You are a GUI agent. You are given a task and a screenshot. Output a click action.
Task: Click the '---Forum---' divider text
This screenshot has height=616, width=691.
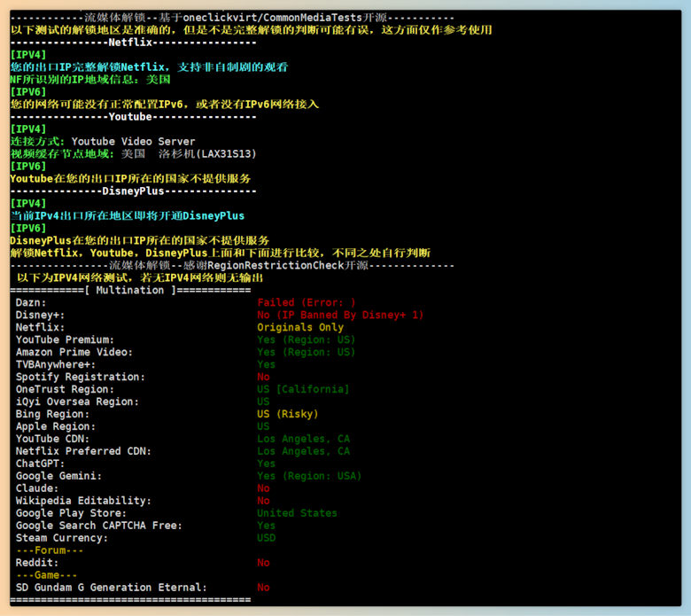50,550
